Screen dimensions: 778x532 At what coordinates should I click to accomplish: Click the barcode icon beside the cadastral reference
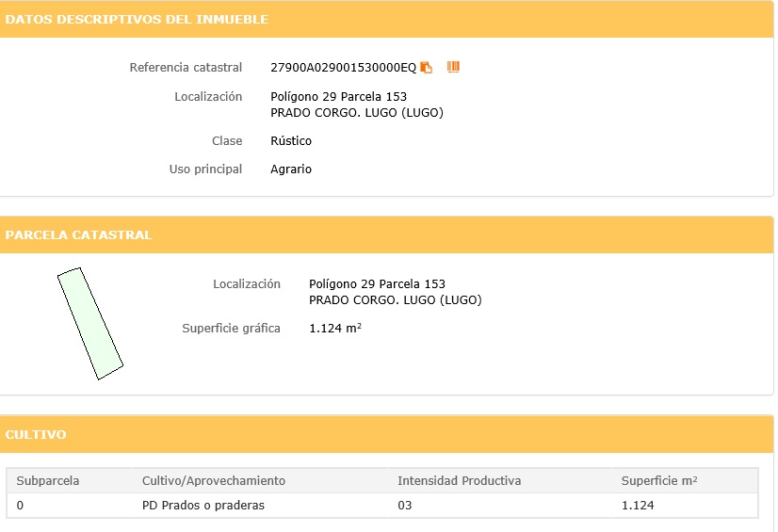pos(453,67)
